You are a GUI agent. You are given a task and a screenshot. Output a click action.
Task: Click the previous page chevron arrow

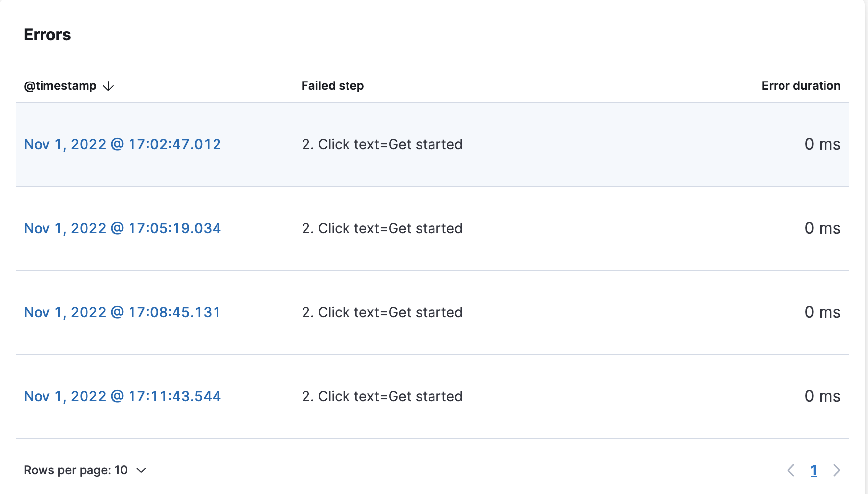(x=791, y=470)
